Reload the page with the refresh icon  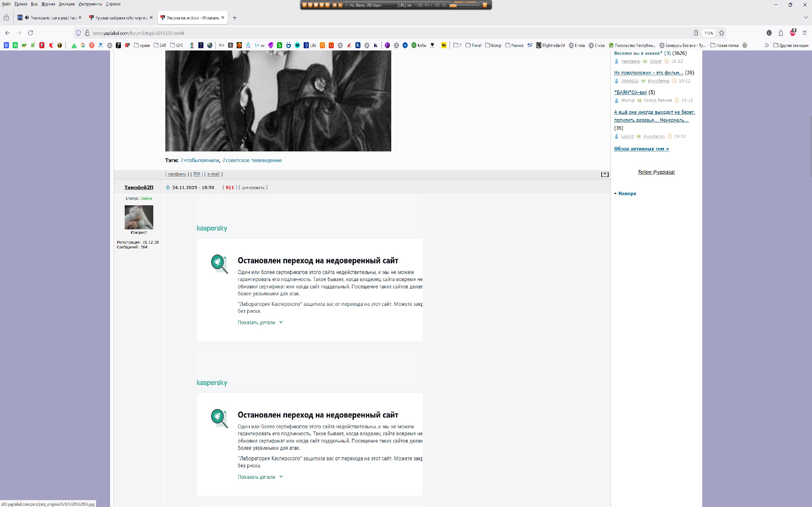coord(30,33)
